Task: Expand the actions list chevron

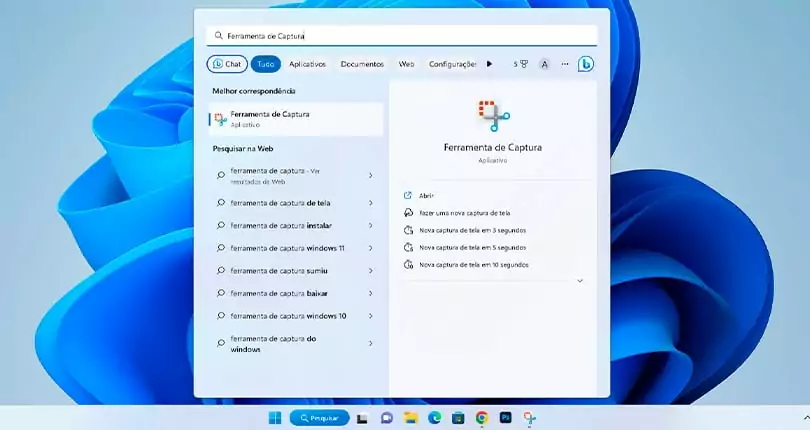Action: (x=580, y=281)
